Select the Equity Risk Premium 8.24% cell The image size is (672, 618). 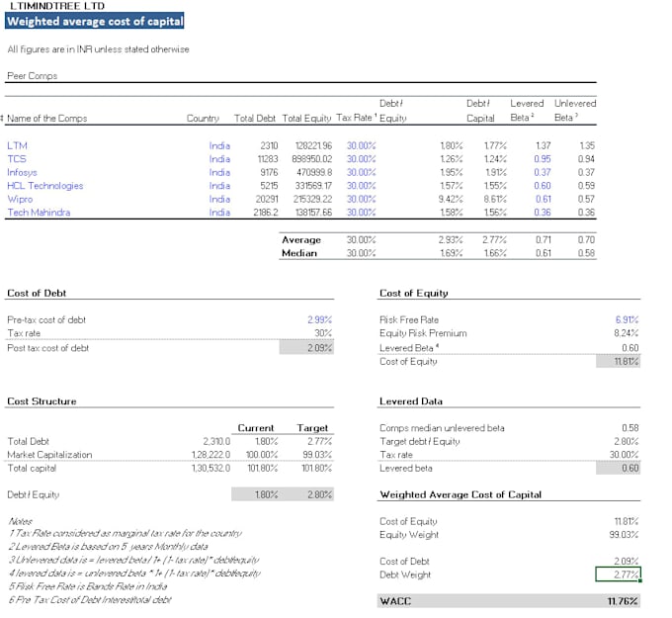627,333
